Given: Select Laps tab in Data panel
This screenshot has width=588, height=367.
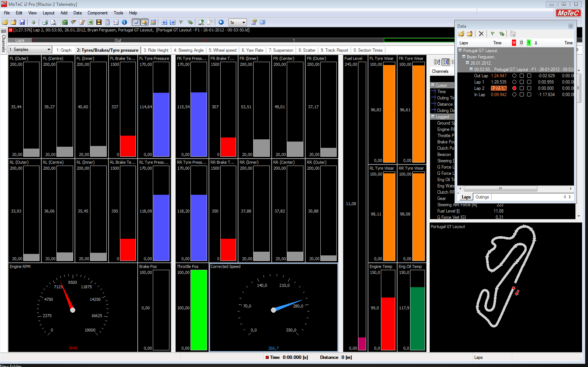Looking at the screenshot, I should click(466, 197).
